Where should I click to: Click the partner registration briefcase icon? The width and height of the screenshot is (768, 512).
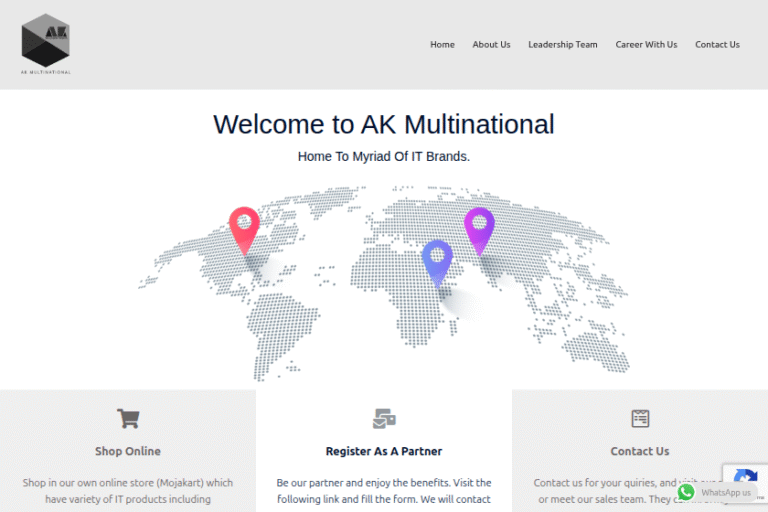[x=384, y=418]
